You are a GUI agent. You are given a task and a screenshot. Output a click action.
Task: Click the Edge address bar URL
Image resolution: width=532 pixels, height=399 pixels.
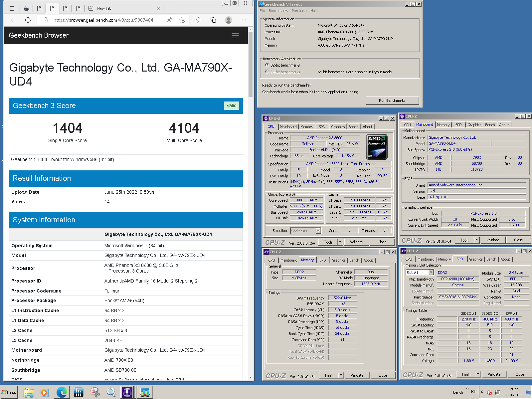103,20
